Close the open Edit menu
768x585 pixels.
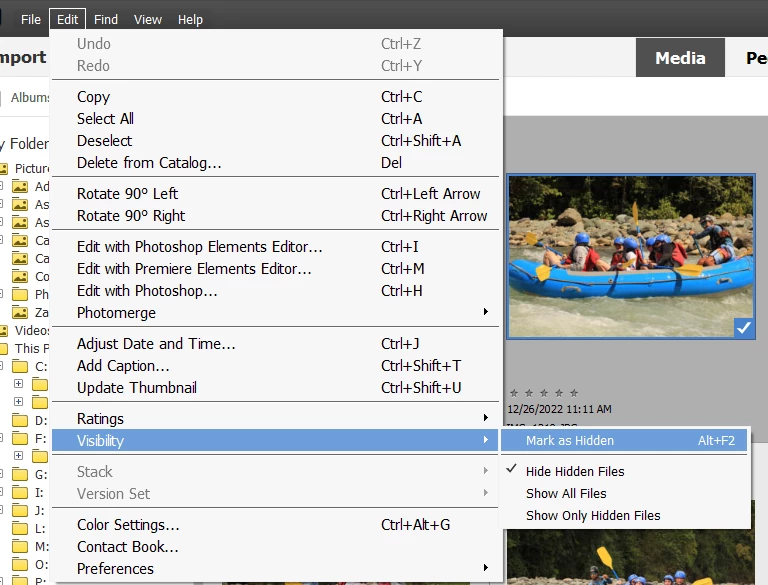pyautogui.click(x=67, y=20)
